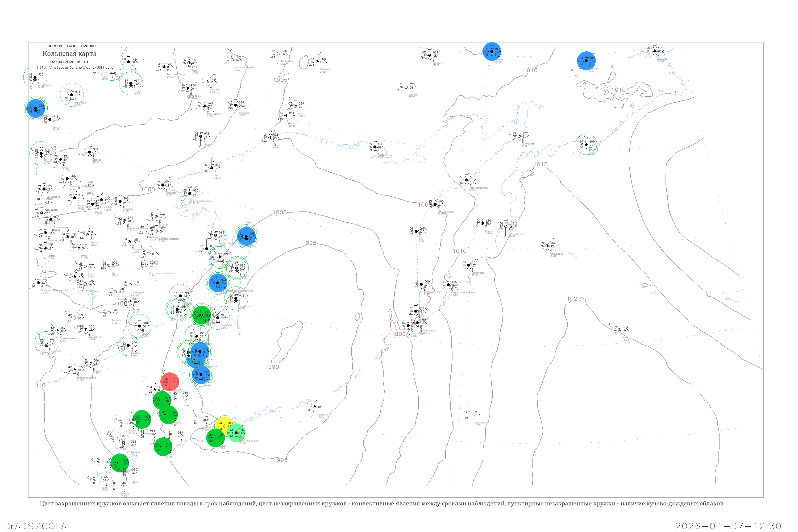Viewport: 798px width, 532px height.
Task: Click the blue Omolon station circle
Action: [x=492, y=52]
